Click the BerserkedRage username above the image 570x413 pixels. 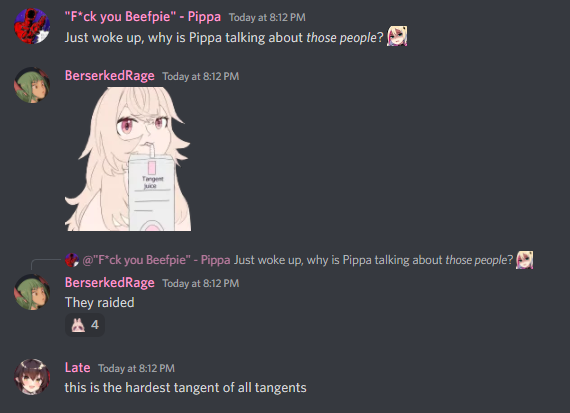tap(109, 76)
